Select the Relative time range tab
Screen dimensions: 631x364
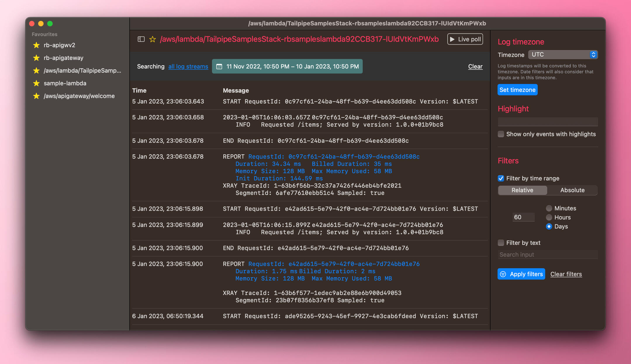pyautogui.click(x=522, y=190)
